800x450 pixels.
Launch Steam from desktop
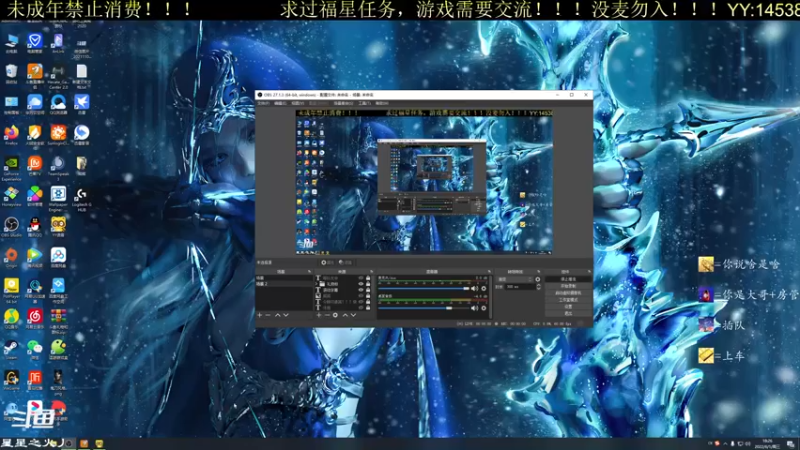click(11, 349)
